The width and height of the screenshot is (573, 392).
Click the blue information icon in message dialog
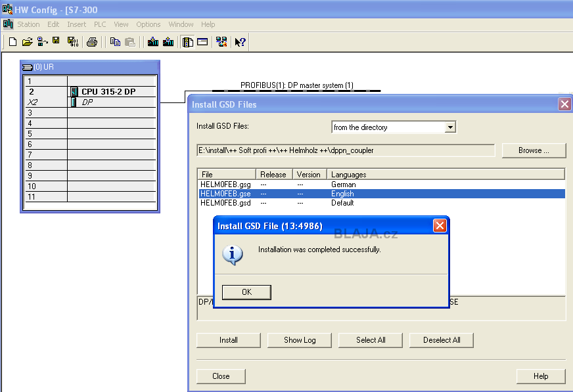233,254
